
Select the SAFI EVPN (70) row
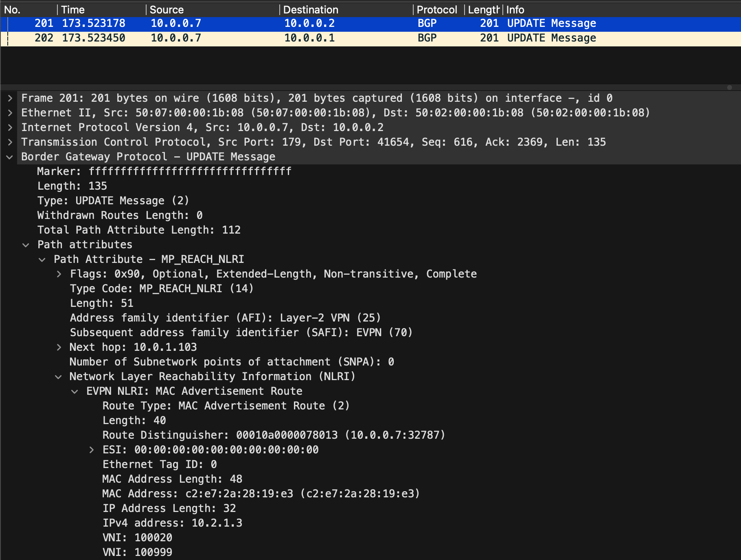click(241, 332)
